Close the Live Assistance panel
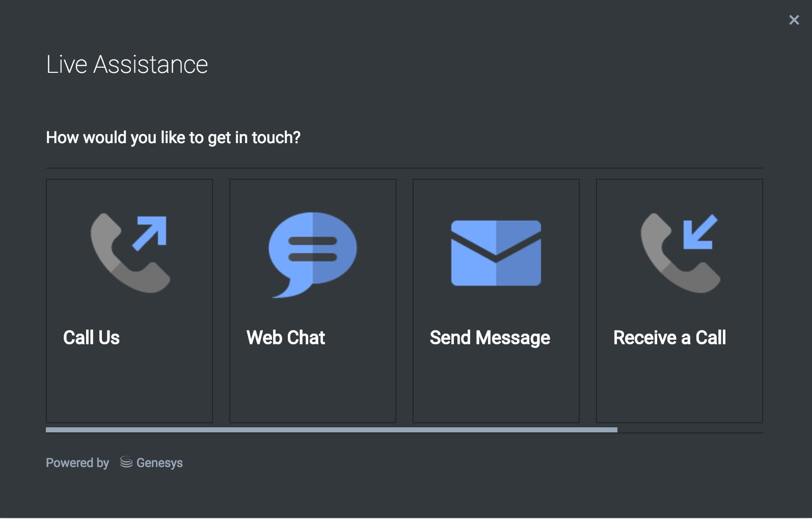Viewport: 812px width, 519px height. tap(794, 20)
